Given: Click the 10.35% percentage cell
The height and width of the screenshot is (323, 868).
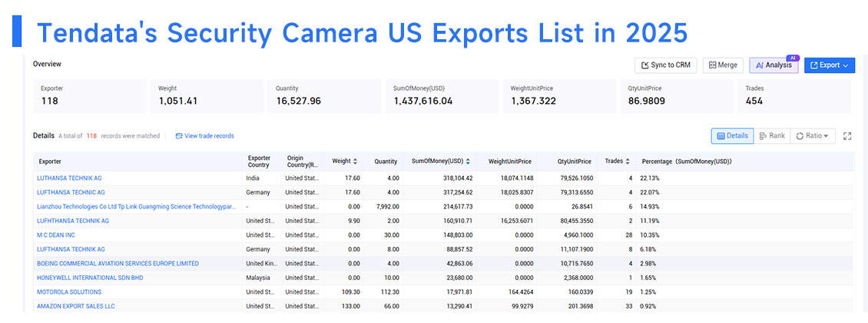Looking at the screenshot, I should 651,235.
